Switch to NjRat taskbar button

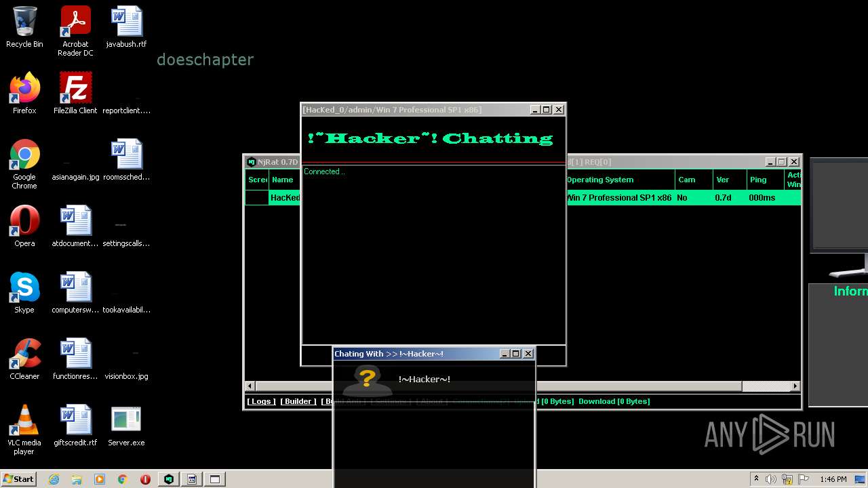[169, 479]
